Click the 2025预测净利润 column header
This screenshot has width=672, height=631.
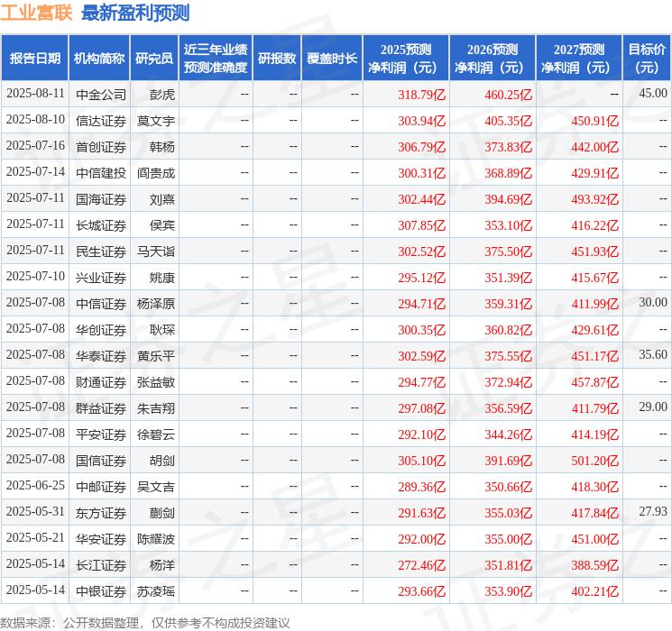tap(406, 59)
